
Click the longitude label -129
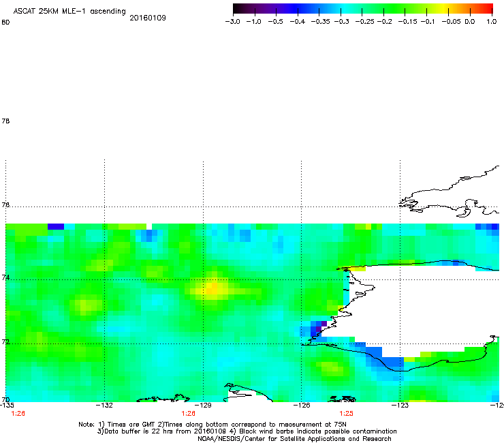[203, 405]
